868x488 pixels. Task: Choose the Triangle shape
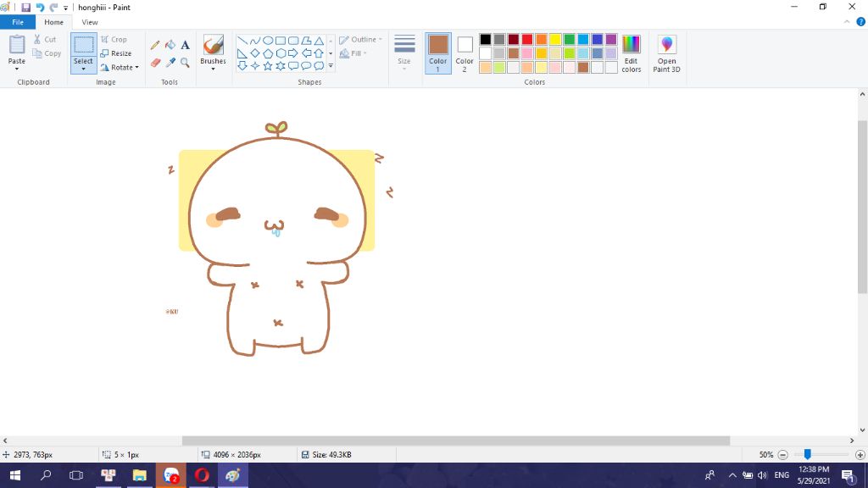319,41
